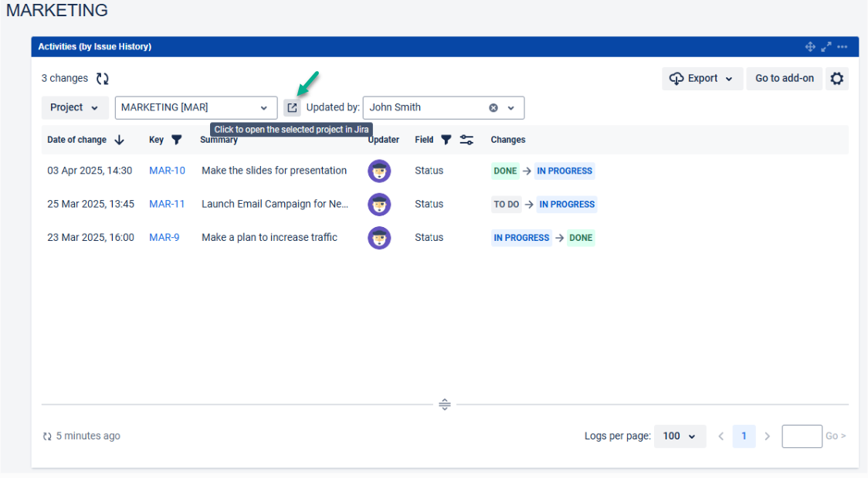Open the gadget settings gear
This screenshot has width=868, height=478.
coord(836,78)
